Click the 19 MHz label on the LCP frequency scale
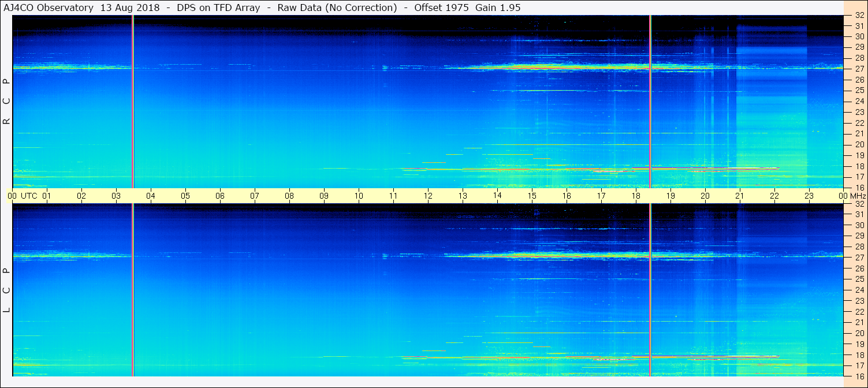The height and width of the screenshot is (388, 868). (x=859, y=344)
